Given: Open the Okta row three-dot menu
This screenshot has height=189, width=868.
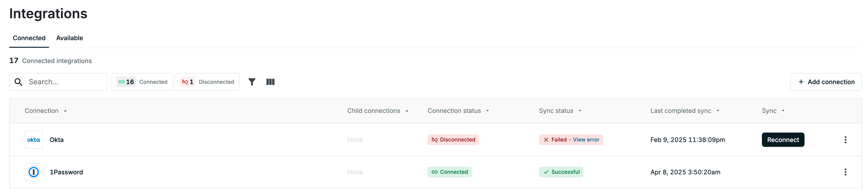Looking at the screenshot, I should click(845, 140).
